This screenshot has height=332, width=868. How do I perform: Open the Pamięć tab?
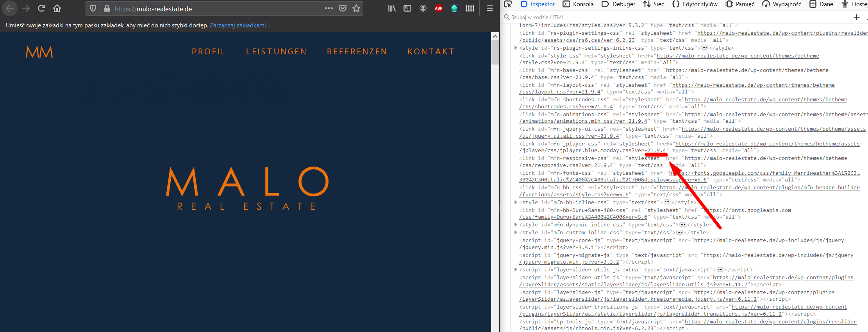[740, 4]
